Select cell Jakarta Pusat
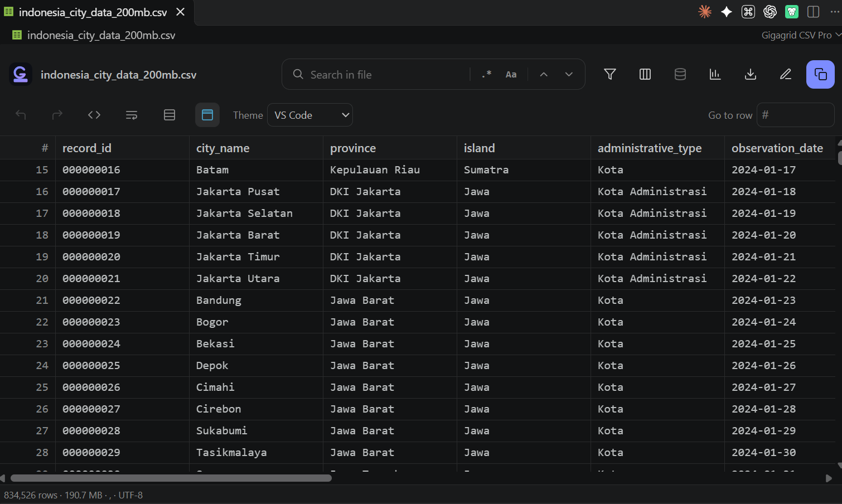The image size is (842, 504). (256, 191)
